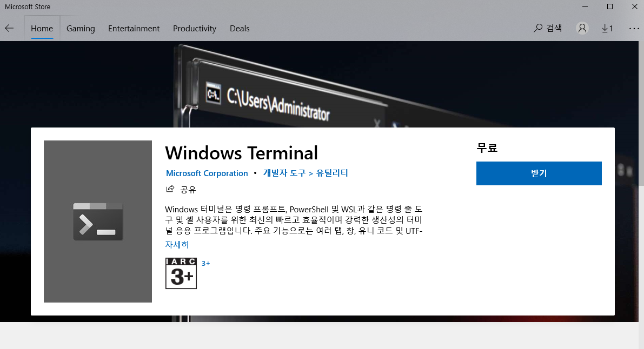644x349 pixels.
Task: Switch to the Gaming tab
Action: [81, 28]
